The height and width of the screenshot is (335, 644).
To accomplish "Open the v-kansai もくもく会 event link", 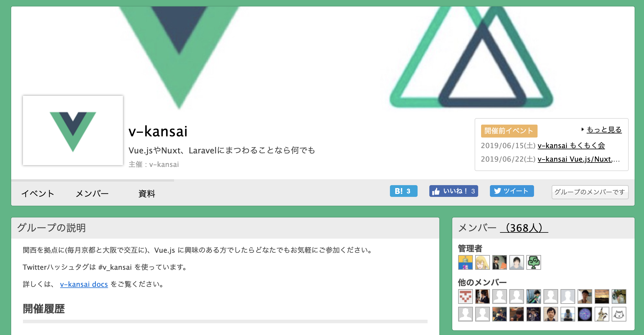I will click(571, 145).
